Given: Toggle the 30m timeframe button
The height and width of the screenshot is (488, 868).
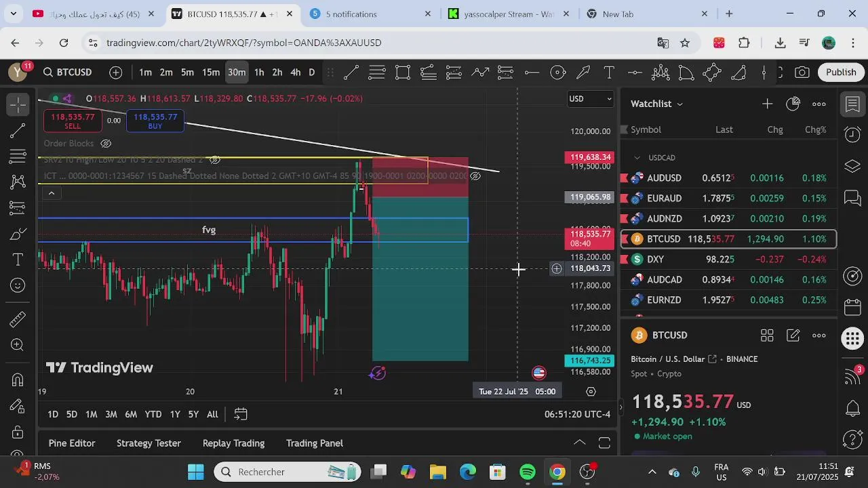Looking at the screenshot, I should (237, 73).
